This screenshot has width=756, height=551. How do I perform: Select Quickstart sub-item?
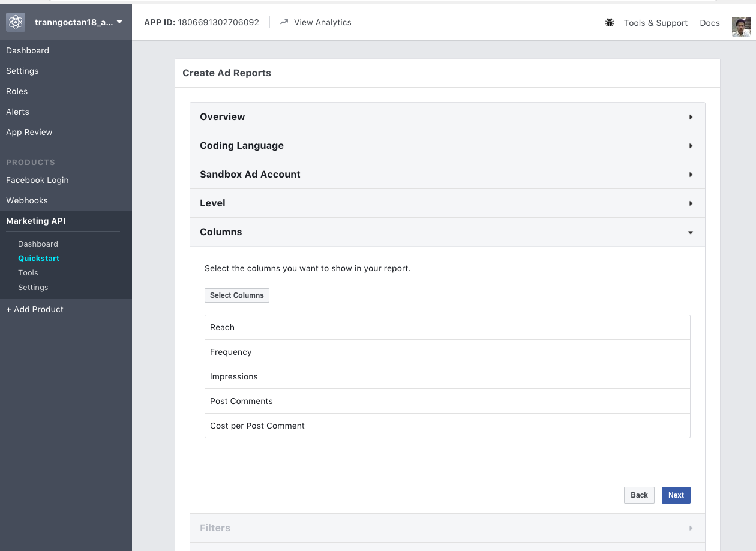click(x=39, y=258)
